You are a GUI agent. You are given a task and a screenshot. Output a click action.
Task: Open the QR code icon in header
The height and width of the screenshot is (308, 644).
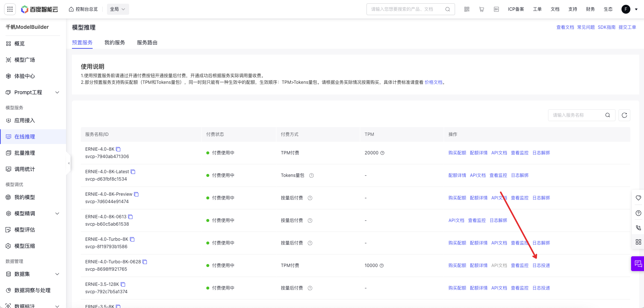tap(467, 9)
